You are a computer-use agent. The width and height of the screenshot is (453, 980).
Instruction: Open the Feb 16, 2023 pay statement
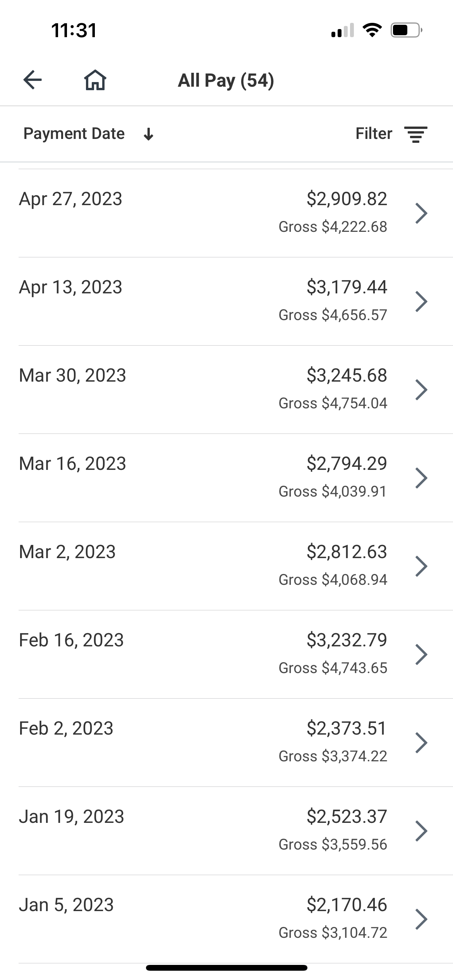226,654
